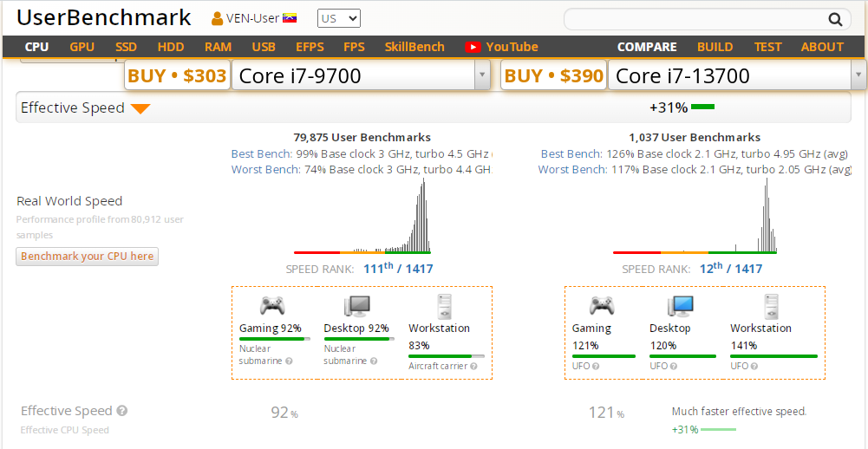Screen dimensions: 868x449
Task: Open the 111th / 1417 speed rank link
Action: 398,269
